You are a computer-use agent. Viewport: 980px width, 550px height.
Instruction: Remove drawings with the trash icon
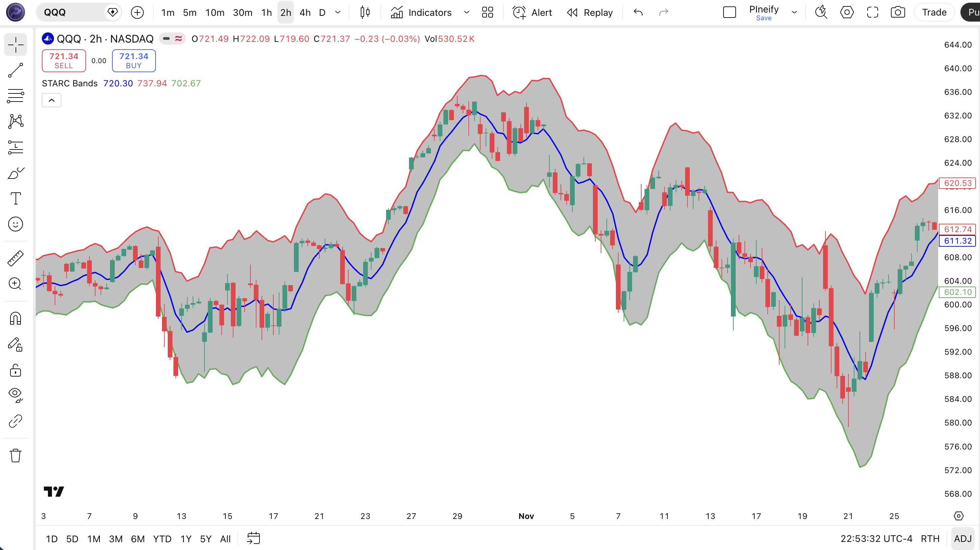[16, 455]
